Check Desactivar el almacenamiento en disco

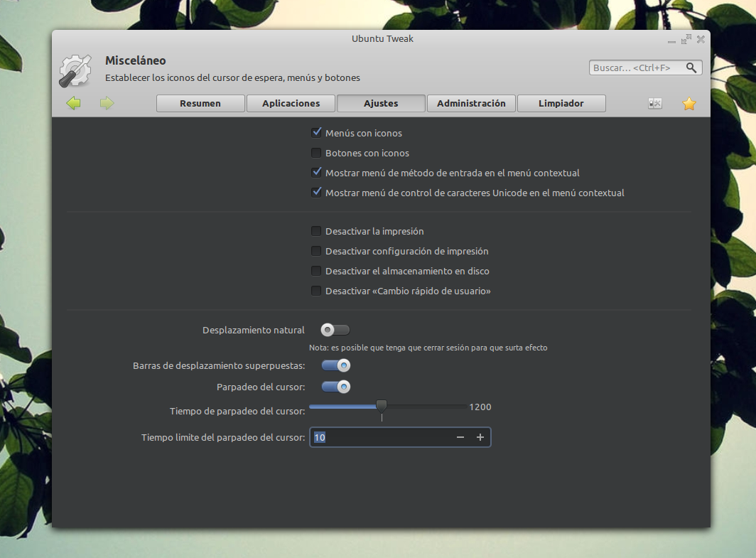(x=316, y=271)
